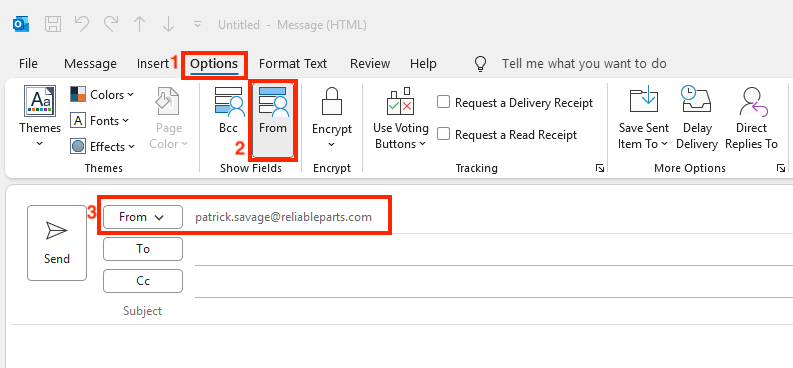Open the File menu

(x=28, y=64)
